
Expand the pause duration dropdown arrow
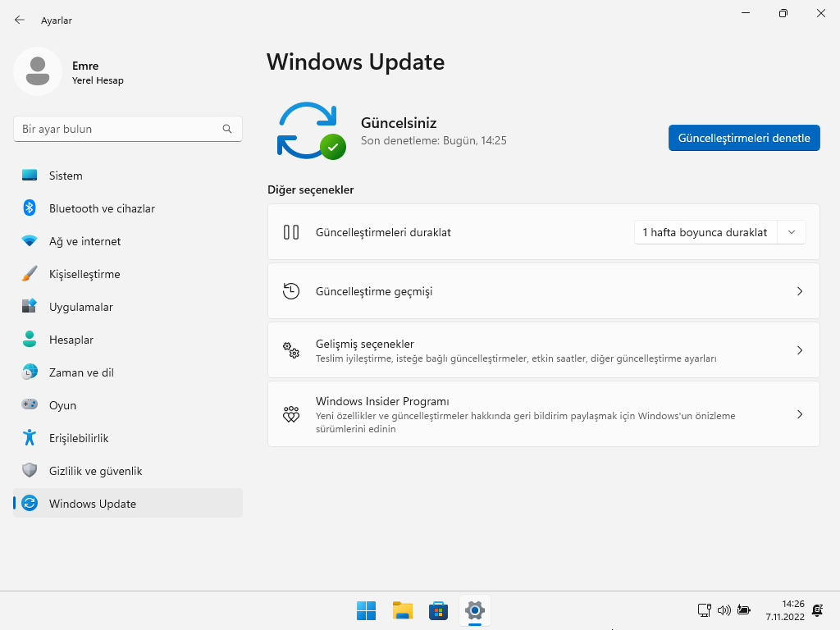[792, 232]
